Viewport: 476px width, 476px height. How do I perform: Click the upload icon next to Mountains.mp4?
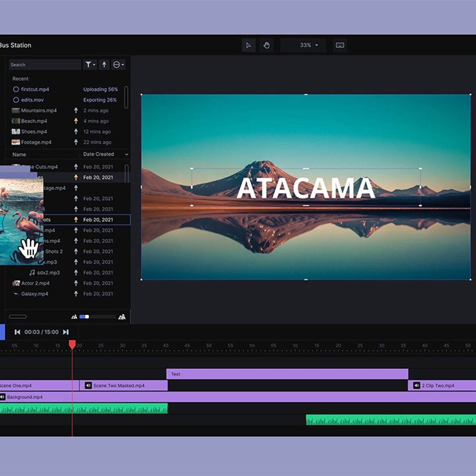pos(76,111)
